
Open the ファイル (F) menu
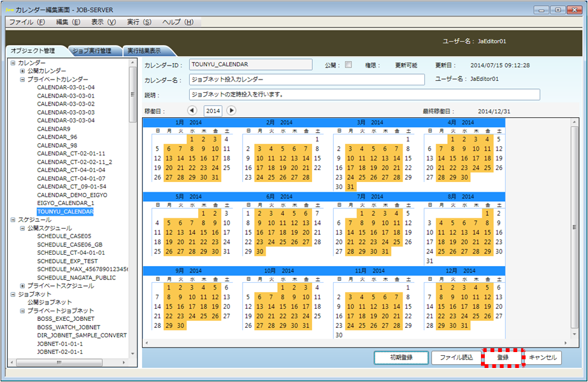point(27,22)
